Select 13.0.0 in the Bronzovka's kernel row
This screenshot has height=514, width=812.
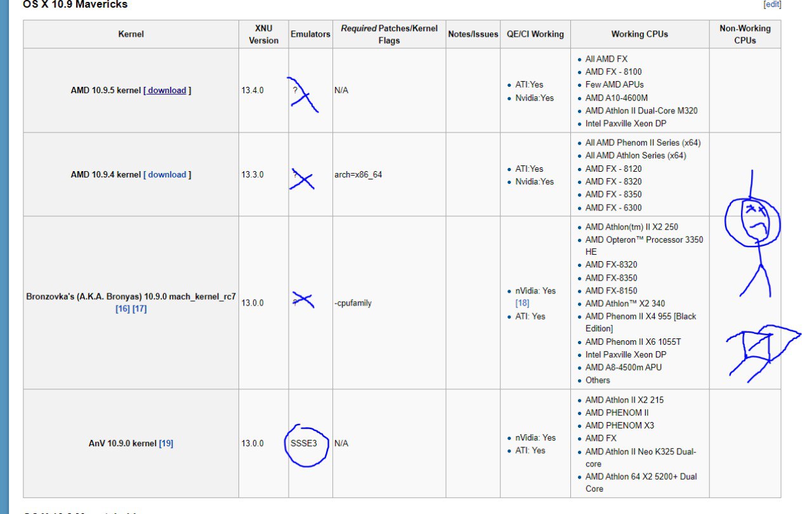coord(252,303)
